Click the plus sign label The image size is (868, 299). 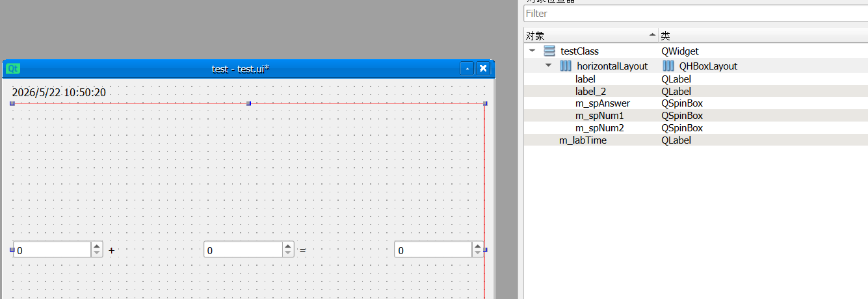(112, 250)
